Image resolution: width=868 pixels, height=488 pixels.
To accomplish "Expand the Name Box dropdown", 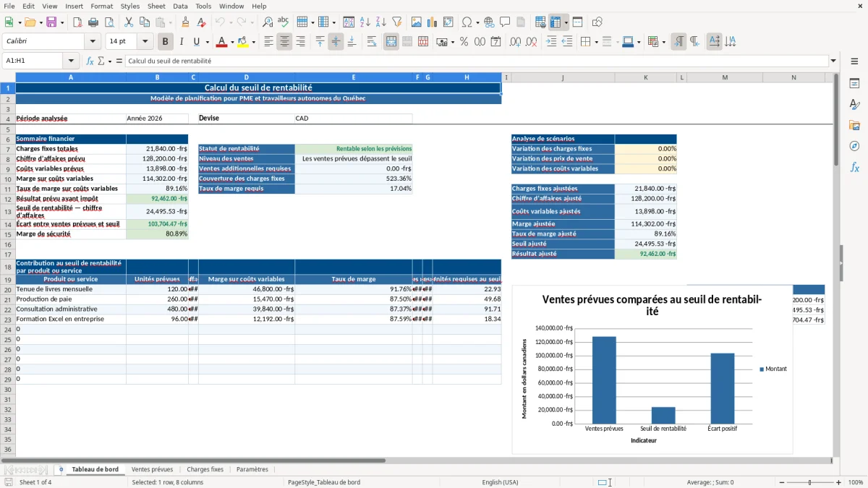I will (x=72, y=61).
